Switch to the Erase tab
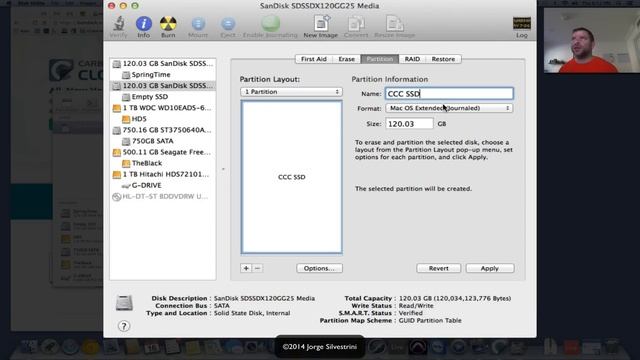The height and width of the screenshot is (360, 640). pyautogui.click(x=347, y=59)
